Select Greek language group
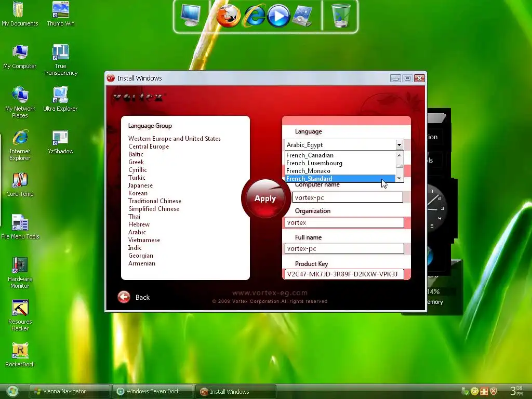The width and height of the screenshot is (532, 399). tap(136, 162)
